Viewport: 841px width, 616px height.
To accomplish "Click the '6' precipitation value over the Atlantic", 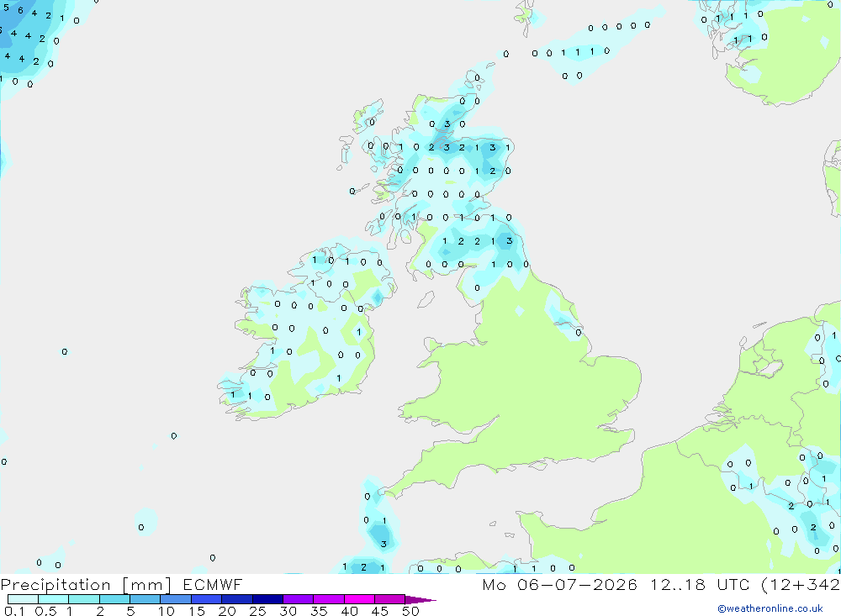I will [20, 10].
